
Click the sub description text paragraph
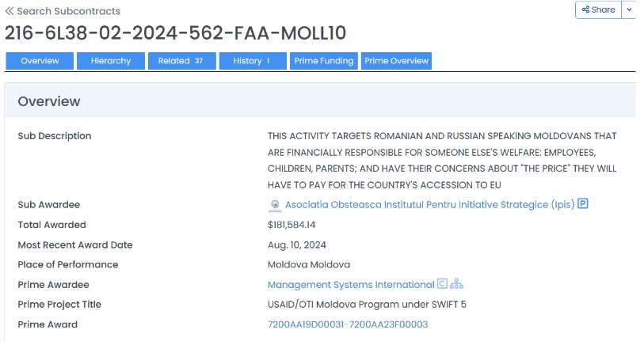click(442, 161)
